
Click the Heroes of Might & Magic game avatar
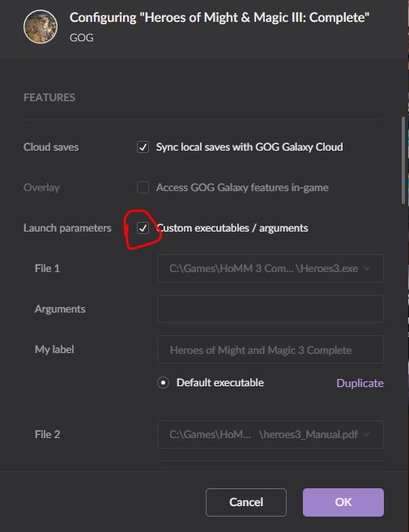[x=40, y=27]
